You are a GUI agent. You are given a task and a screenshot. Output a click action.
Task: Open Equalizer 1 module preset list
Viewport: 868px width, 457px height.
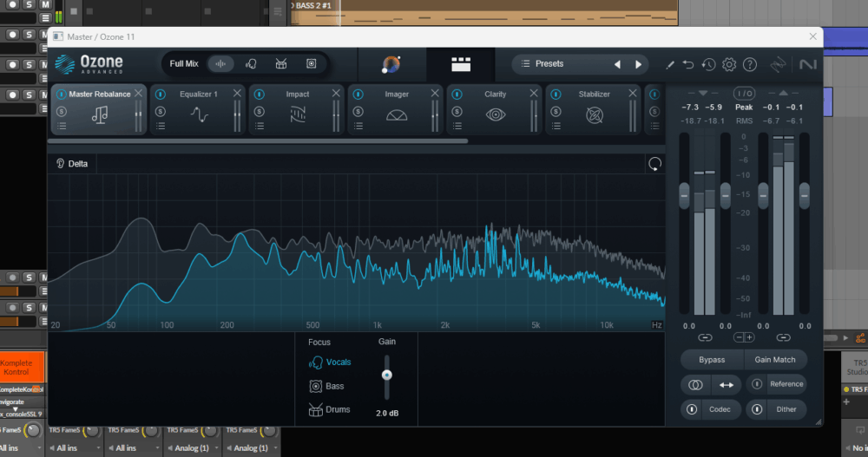[x=161, y=127]
